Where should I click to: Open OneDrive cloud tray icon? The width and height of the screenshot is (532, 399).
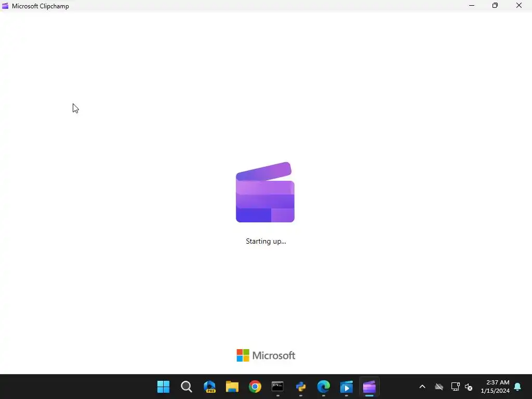tap(439, 387)
